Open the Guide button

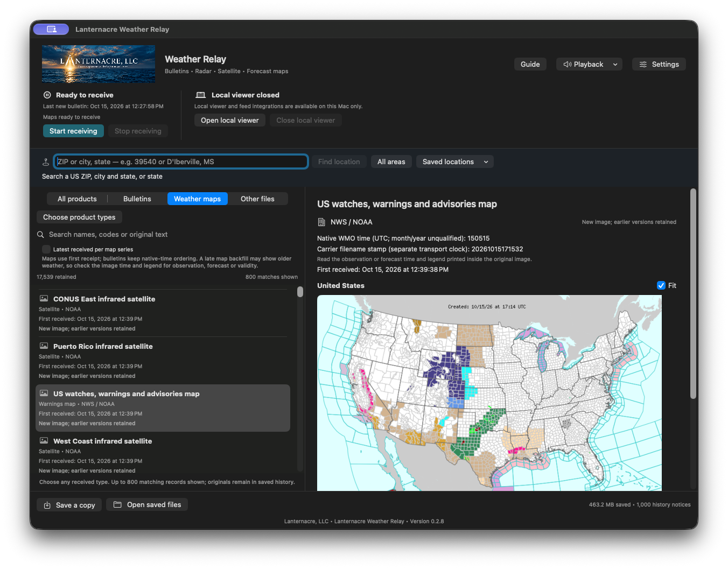click(530, 64)
